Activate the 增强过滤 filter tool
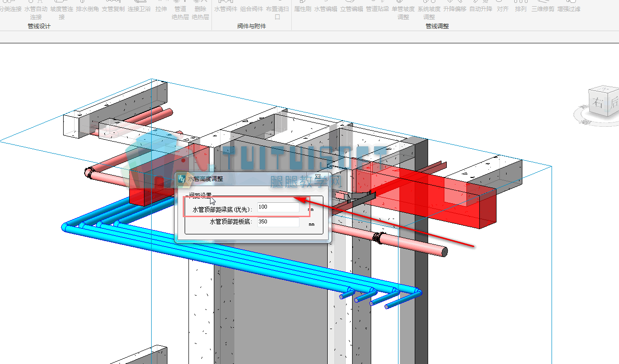The height and width of the screenshot is (364, 619). coord(569,7)
